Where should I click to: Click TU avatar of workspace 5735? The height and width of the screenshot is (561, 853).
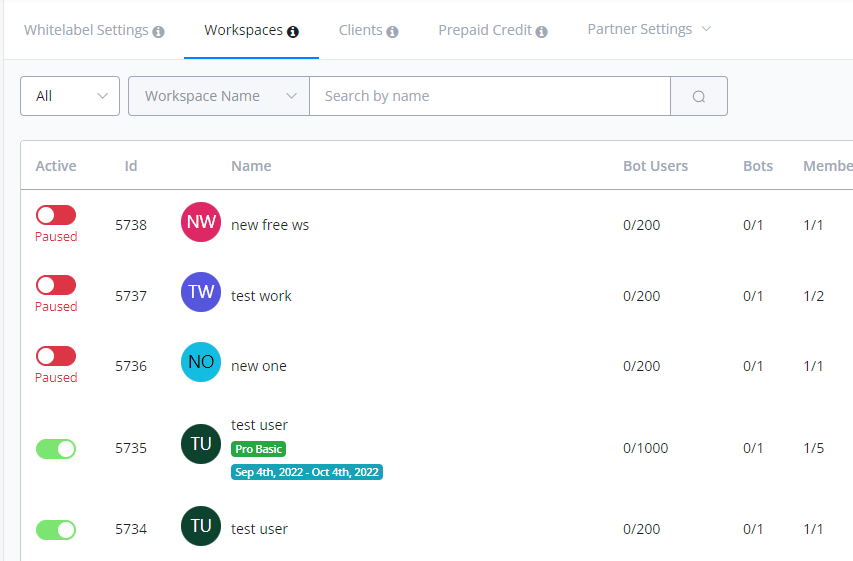(x=201, y=444)
